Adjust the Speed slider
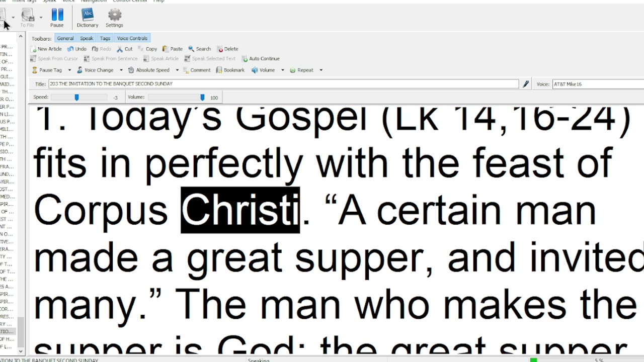 click(x=77, y=98)
